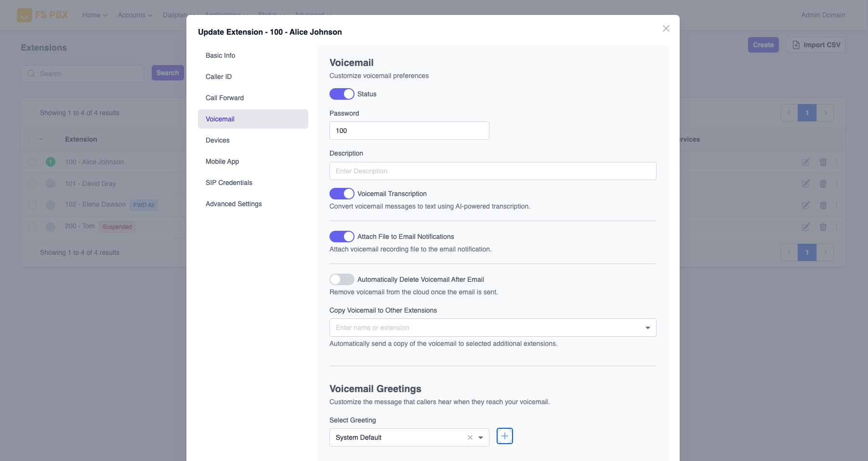
Task: Click the FS PBX logo
Action: click(x=42, y=14)
